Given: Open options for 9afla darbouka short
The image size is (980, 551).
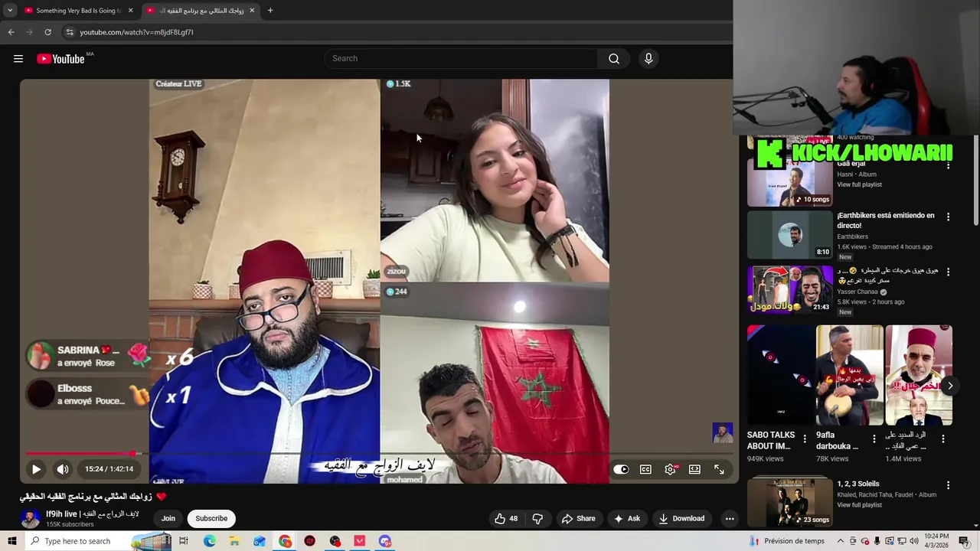Looking at the screenshot, I should coord(874,439).
